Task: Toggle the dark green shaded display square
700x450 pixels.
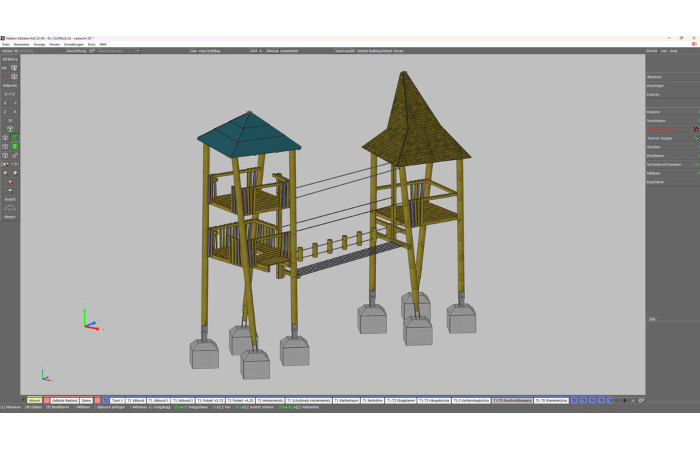Action: click(x=15, y=138)
